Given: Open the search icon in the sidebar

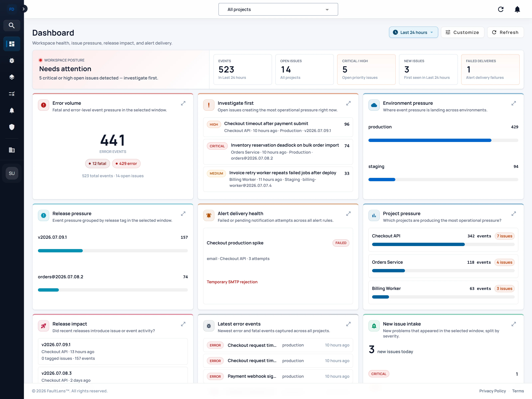Looking at the screenshot, I should coord(11,25).
